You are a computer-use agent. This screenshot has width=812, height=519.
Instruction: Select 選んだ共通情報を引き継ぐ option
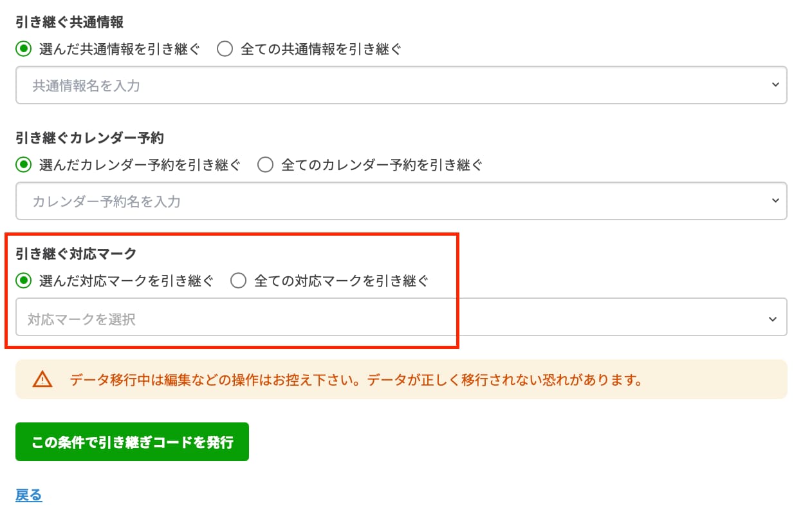coord(23,48)
